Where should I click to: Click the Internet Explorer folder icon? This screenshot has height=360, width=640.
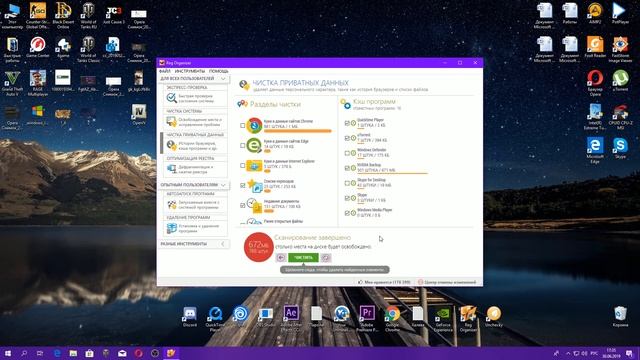(x=254, y=165)
